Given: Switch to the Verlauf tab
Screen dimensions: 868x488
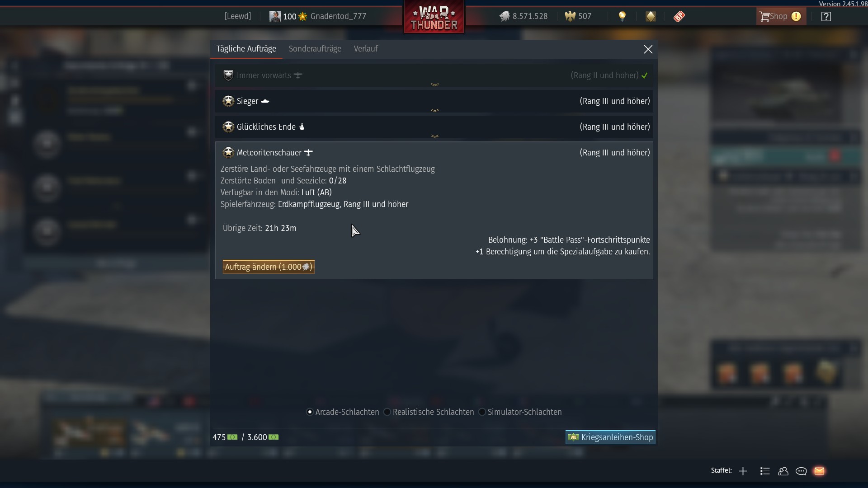Looking at the screenshot, I should (366, 49).
